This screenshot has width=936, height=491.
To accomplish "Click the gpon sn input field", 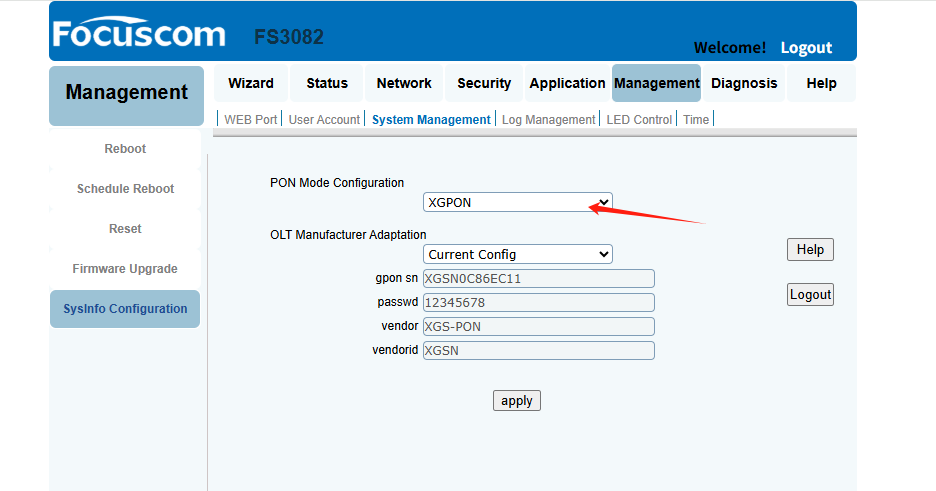I will tap(538, 279).
